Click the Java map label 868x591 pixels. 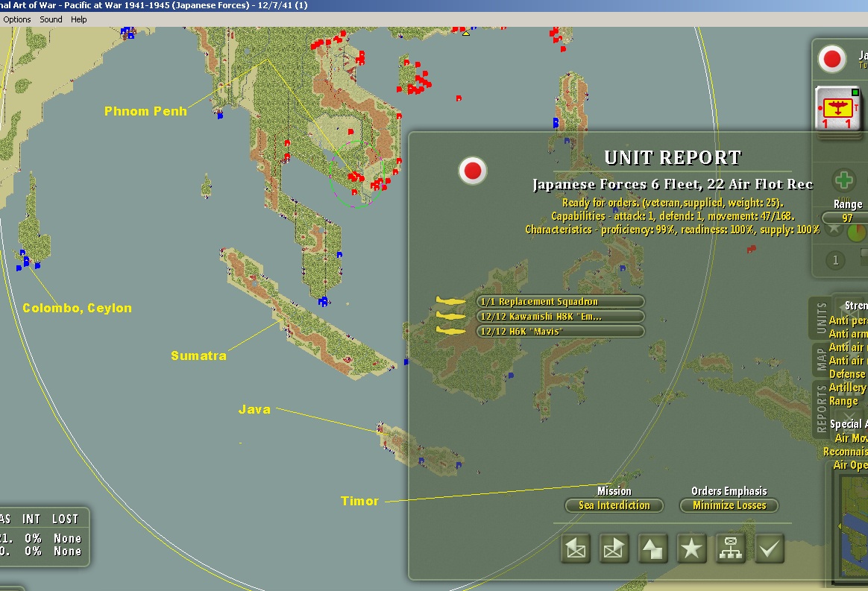click(x=254, y=409)
